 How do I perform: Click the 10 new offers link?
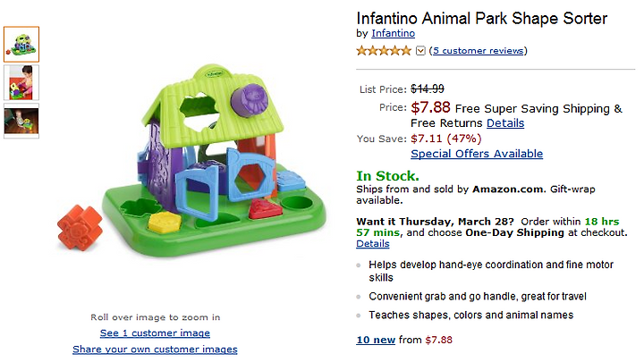[x=376, y=340]
